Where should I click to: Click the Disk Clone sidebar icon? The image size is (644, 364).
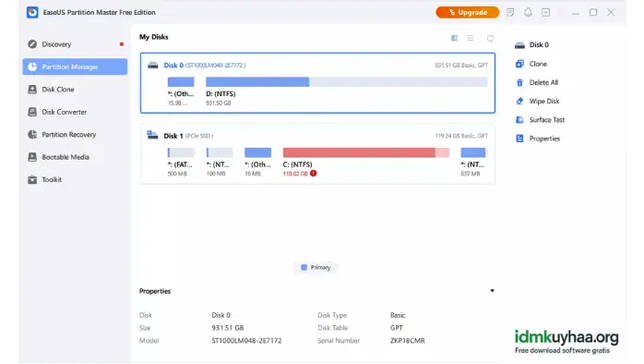tap(32, 90)
